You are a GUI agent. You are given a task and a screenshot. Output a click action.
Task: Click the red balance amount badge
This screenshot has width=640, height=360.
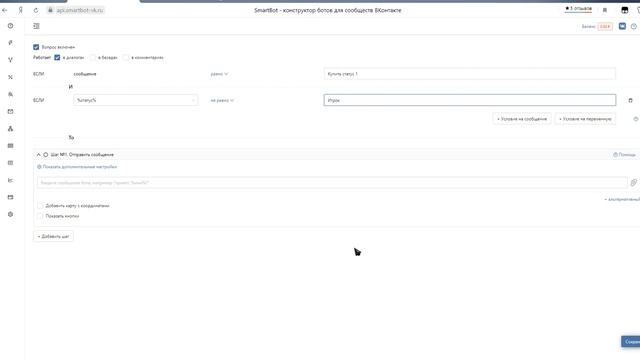coord(605,27)
